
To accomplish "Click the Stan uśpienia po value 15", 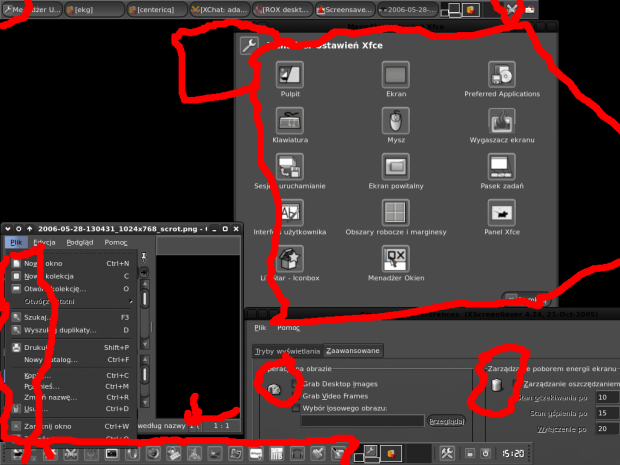I will pyautogui.click(x=607, y=413).
